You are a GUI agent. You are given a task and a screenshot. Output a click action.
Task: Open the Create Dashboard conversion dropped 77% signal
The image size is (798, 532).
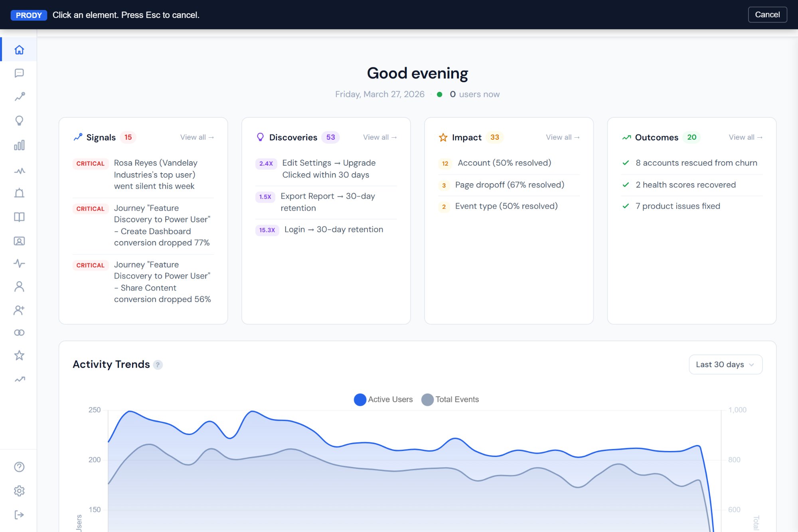143,225
